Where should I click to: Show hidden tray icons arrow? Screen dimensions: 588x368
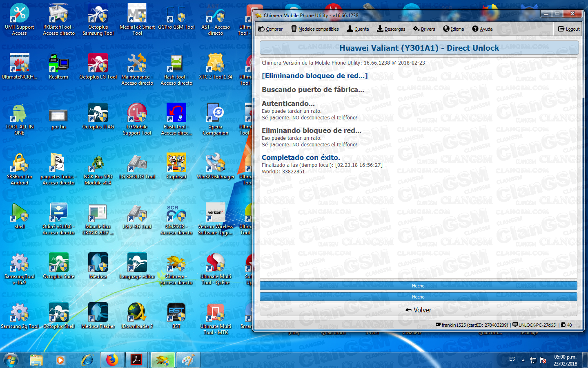(x=523, y=360)
